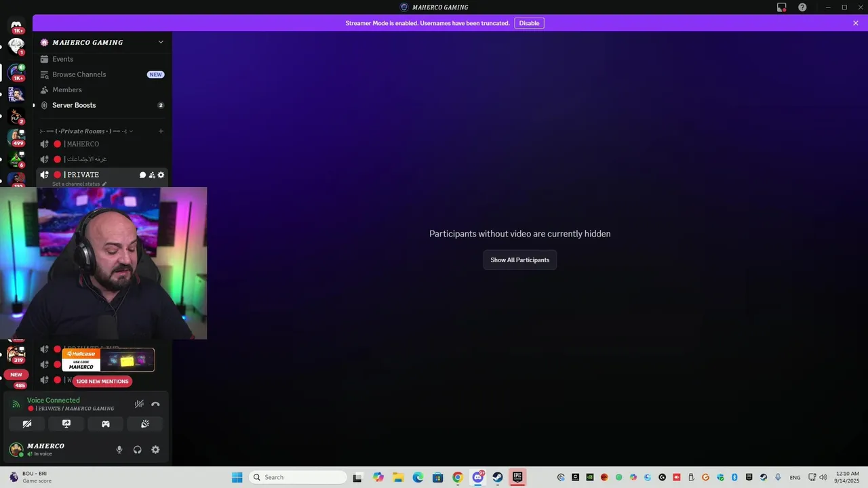Invite people to PRIVATE channel
This screenshot has width=868, height=488.
point(152,175)
